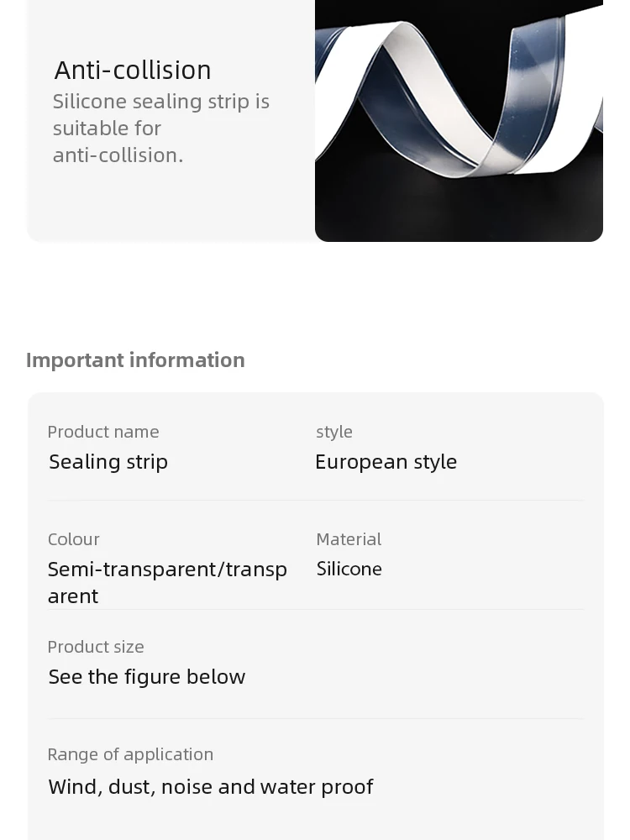Viewport: 630px width, 840px height.
Task: Select the style field label
Action: click(334, 433)
